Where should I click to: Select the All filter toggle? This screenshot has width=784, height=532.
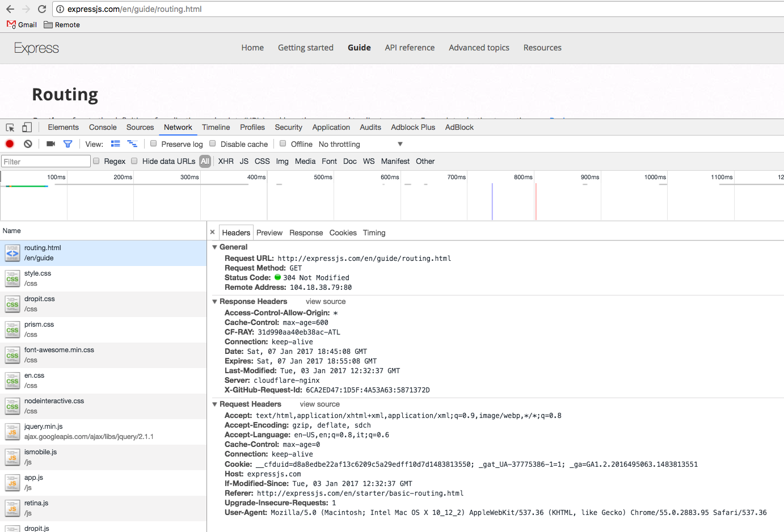pyautogui.click(x=205, y=161)
